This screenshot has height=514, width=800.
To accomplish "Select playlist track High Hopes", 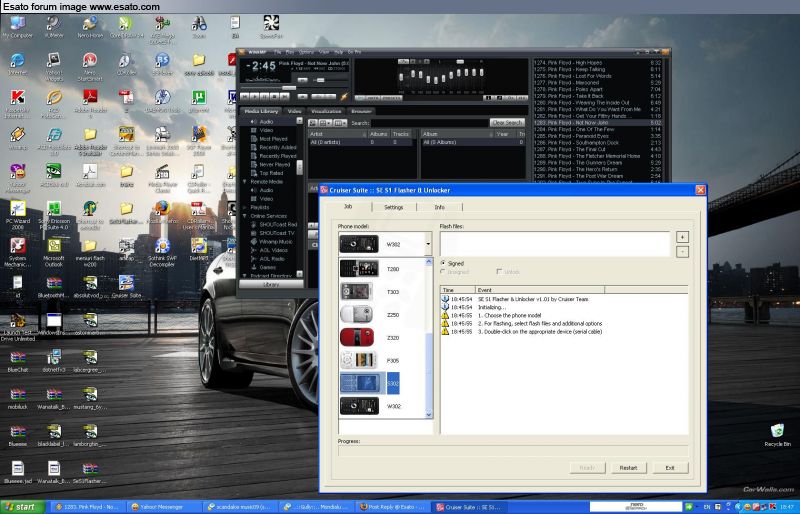I will coord(597,62).
